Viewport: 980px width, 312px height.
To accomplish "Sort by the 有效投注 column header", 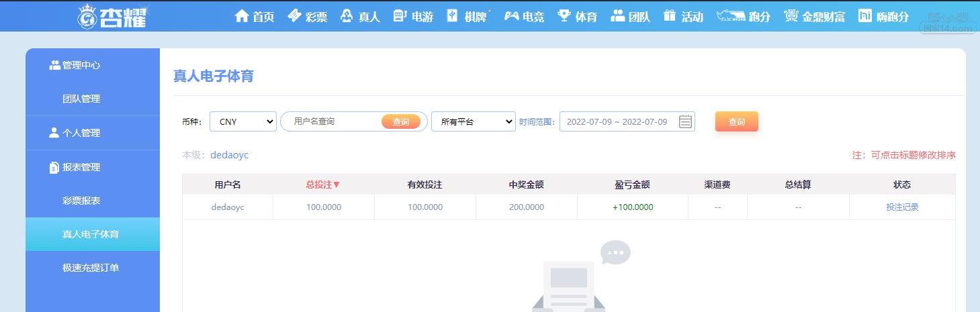I will (x=425, y=185).
